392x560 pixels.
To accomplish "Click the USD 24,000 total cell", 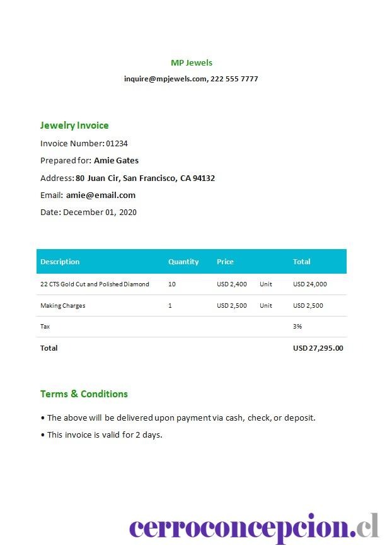I will tap(310, 284).
